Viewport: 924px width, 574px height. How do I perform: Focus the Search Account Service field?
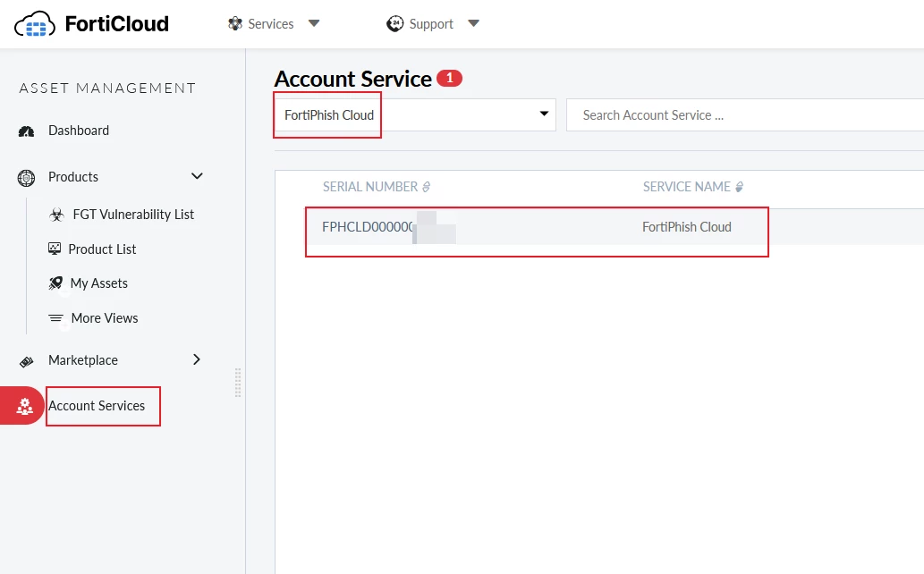745,115
